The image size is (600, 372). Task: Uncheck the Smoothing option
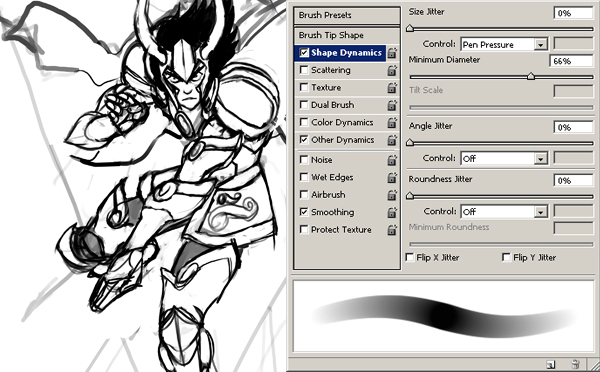[x=304, y=212]
